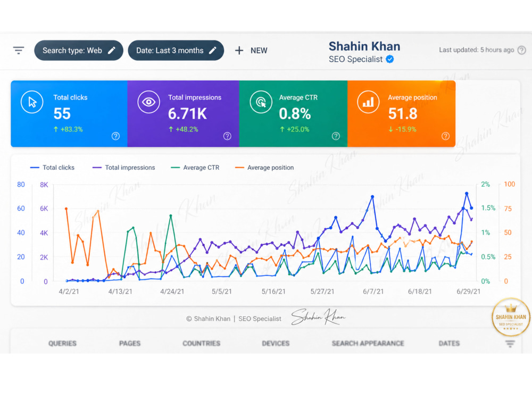Click the +48.2% change under Total impressions

[x=183, y=129]
